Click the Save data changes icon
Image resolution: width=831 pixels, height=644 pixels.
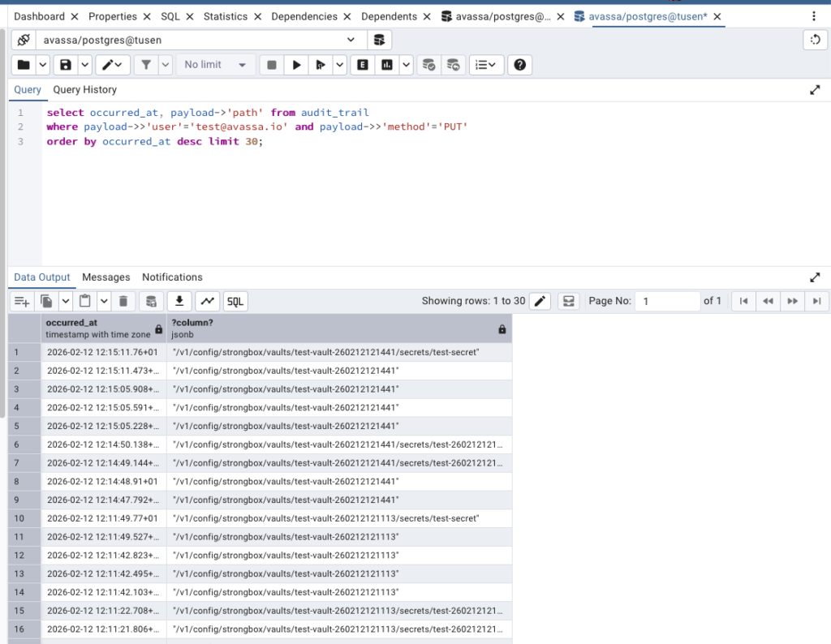coord(151,302)
